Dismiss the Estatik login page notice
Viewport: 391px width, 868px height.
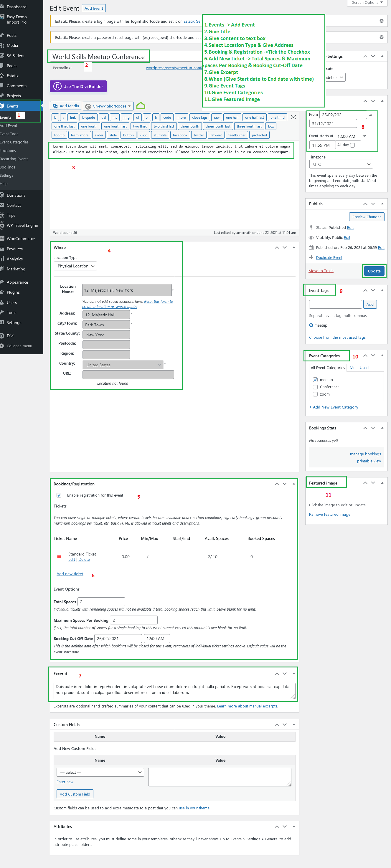click(x=381, y=21)
